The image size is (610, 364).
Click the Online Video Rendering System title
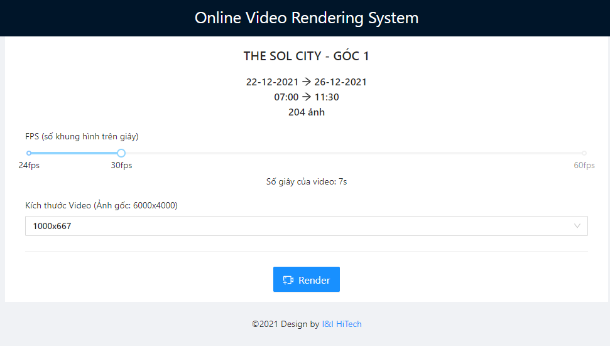tap(307, 18)
